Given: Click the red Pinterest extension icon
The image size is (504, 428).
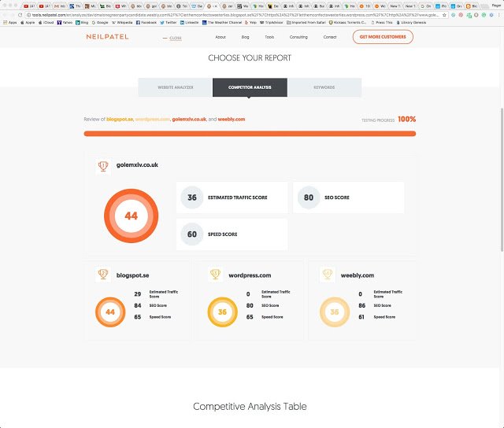Looking at the screenshot, I should [461, 15].
